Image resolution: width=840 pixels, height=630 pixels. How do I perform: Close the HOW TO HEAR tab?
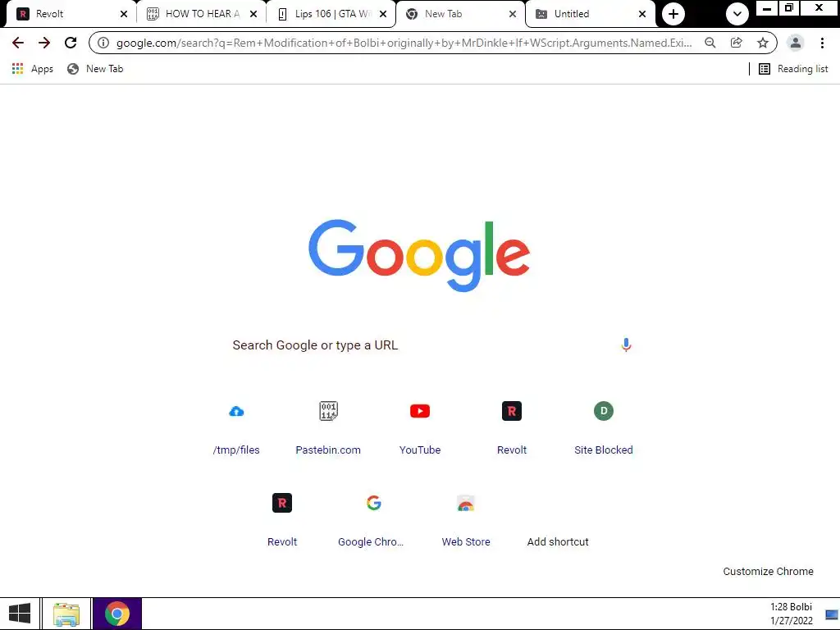(253, 14)
